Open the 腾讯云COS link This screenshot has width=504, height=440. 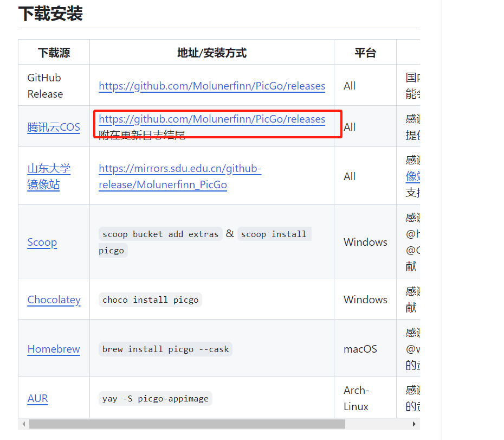tap(54, 127)
